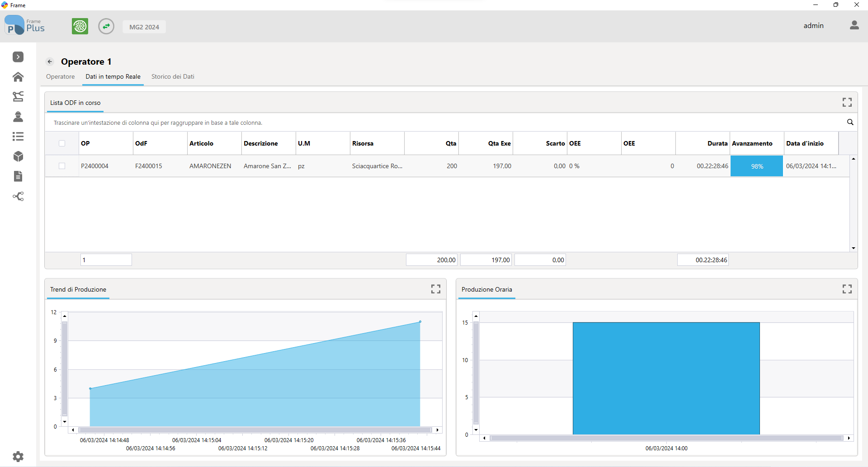Expand the sidebar with the arrow icon
Image resolution: width=868 pixels, height=467 pixels.
coord(18,57)
